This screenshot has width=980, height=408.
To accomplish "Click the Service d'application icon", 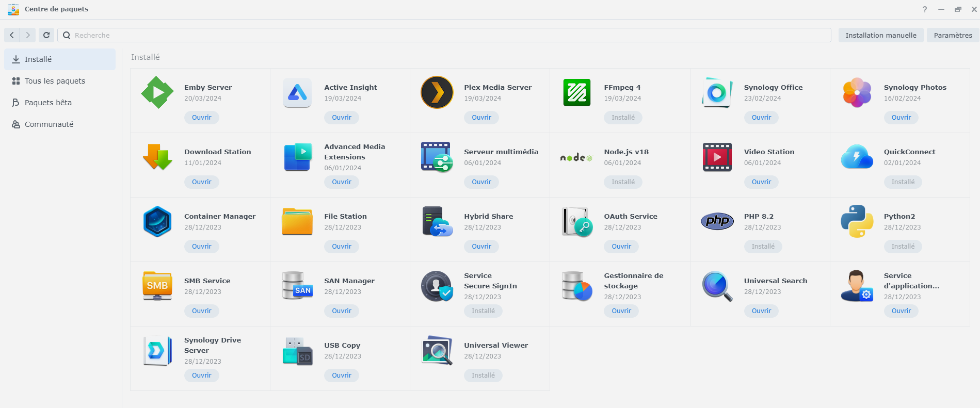I will [x=857, y=286].
